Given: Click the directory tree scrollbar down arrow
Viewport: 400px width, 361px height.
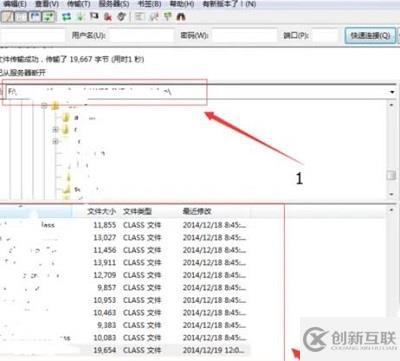Looking at the screenshot, I should pos(391,194).
